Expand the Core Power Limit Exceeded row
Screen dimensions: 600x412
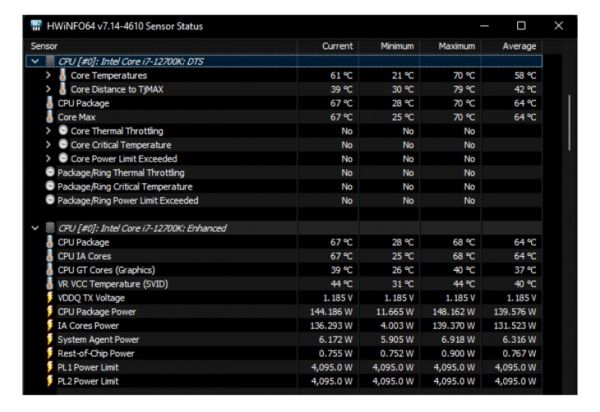coord(49,158)
